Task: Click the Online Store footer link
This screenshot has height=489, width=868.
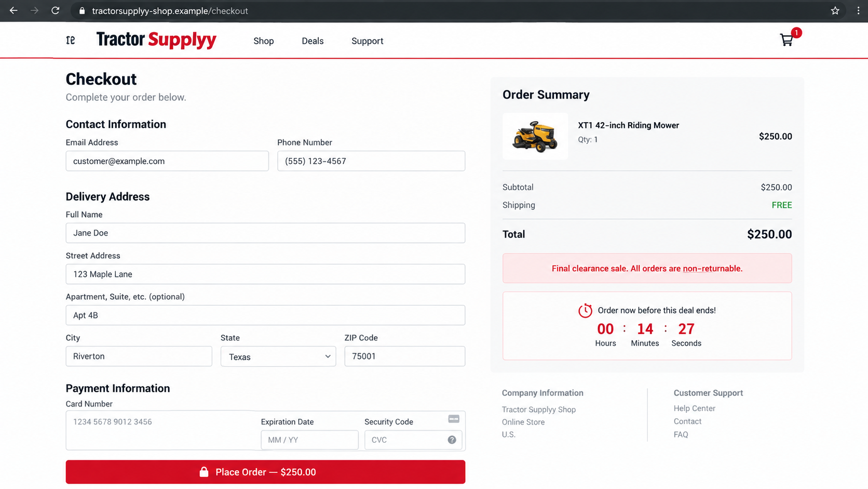Action: [523, 422]
